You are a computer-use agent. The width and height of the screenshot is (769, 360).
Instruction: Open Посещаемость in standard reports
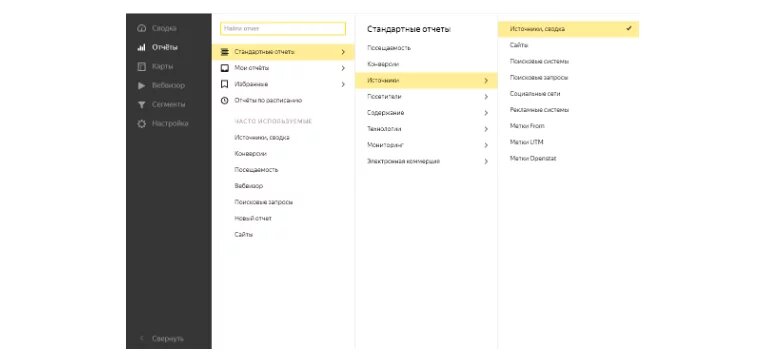[x=389, y=48]
